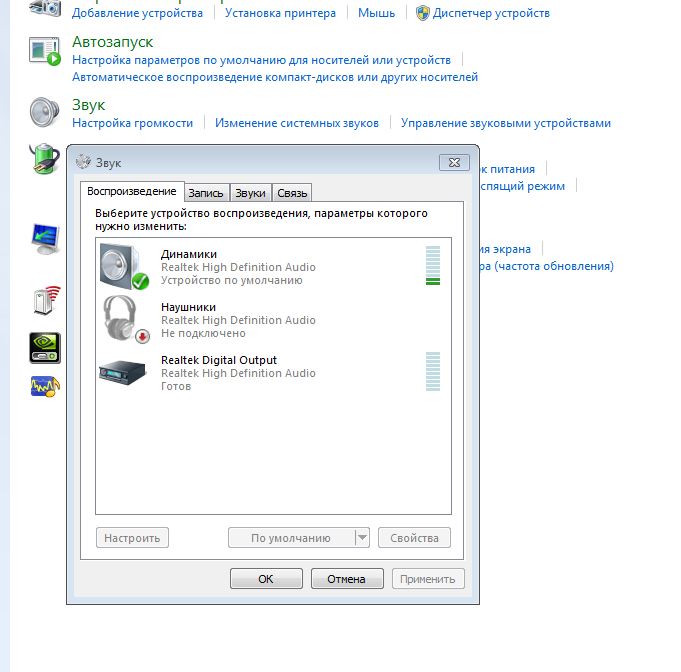
Task: Open Realtek HD audio manager icon
Action: tap(45, 387)
